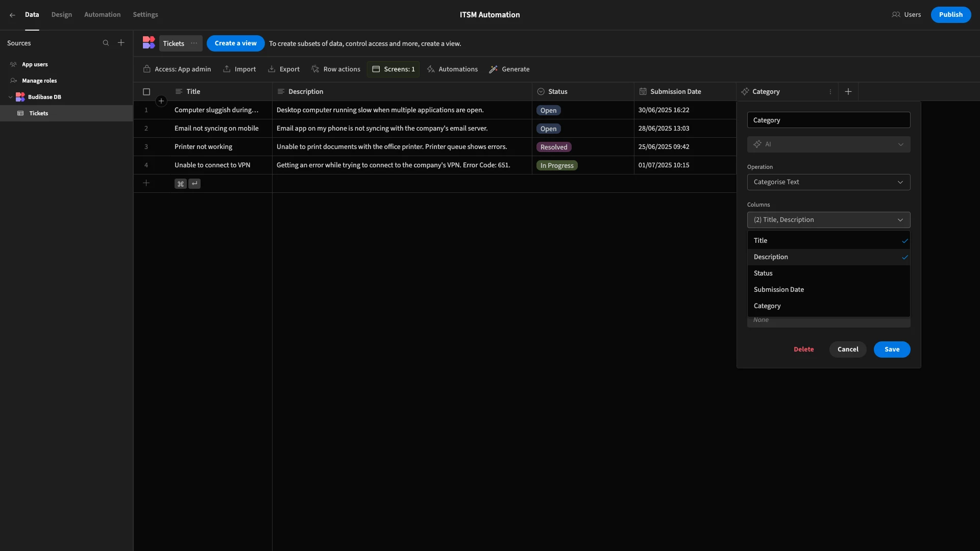This screenshot has height=551, width=980.
Task: Open the Operation dropdown
Action: (x=828, y=182)
